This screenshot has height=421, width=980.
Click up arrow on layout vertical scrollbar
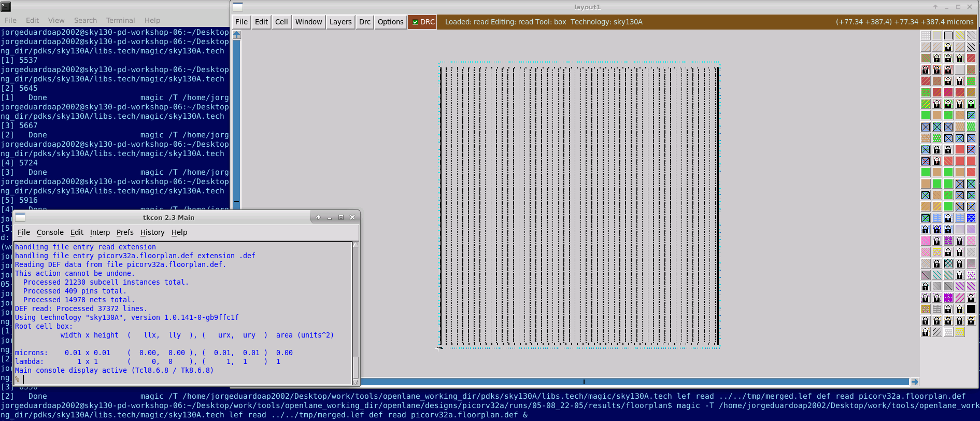237,35
